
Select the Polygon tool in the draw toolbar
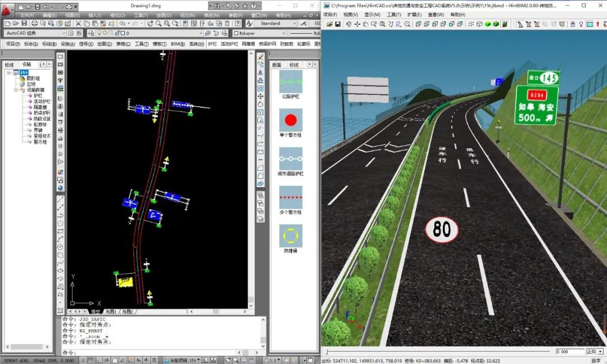60,223
